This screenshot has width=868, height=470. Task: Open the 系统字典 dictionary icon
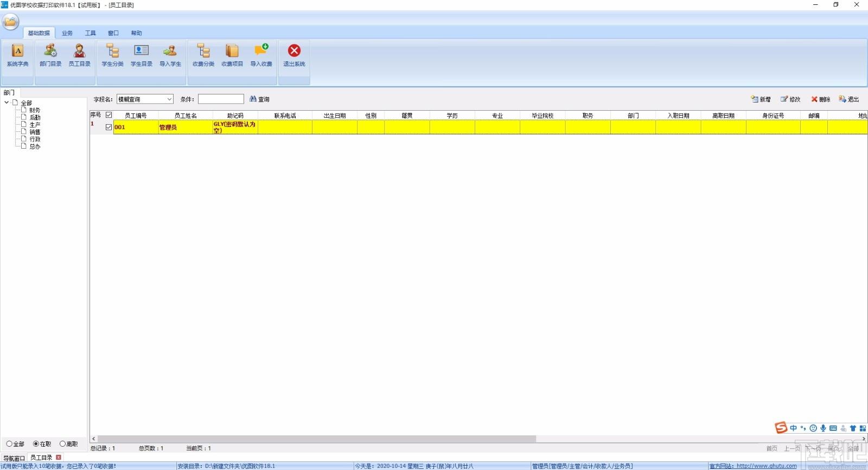pos(17,55)
